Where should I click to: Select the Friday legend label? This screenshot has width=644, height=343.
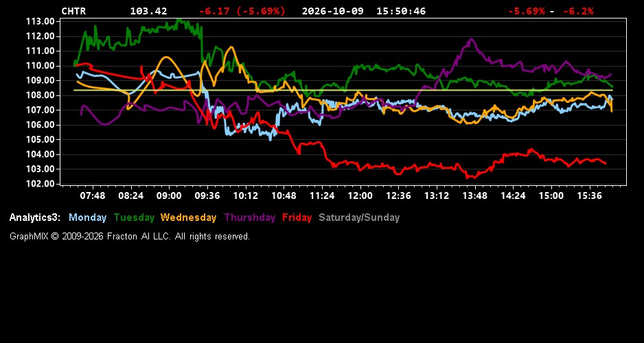point(297,218)
